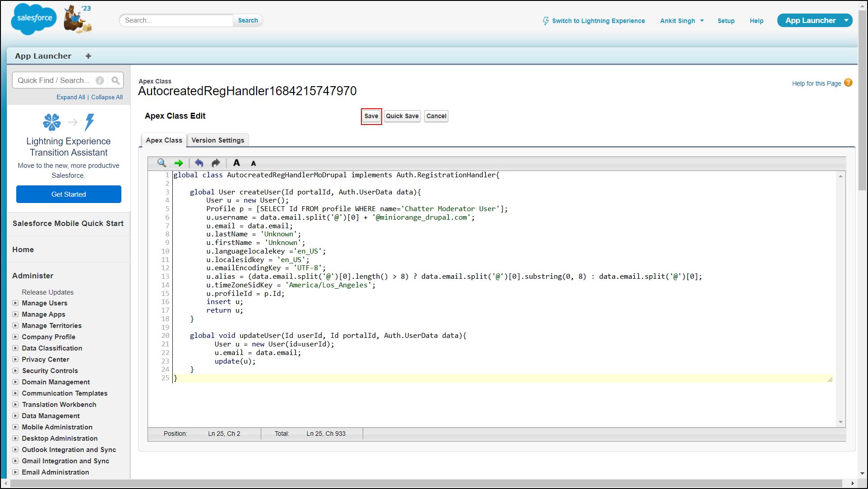Decrease font size with small A icon
This screenshot has height=489, width=868.
(254, 164)
